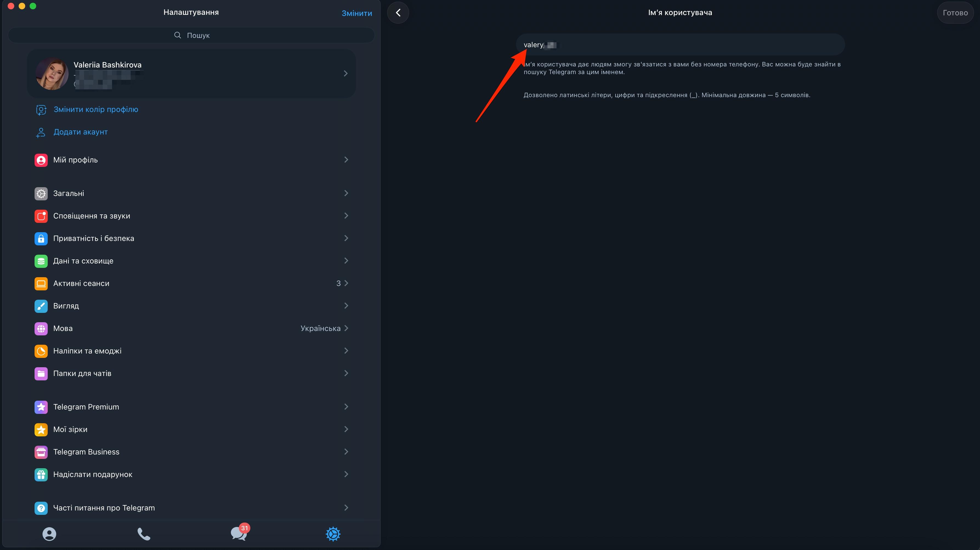Click the magnifier icon in search bar
This screenshot has width=980, height=550.
177,35
